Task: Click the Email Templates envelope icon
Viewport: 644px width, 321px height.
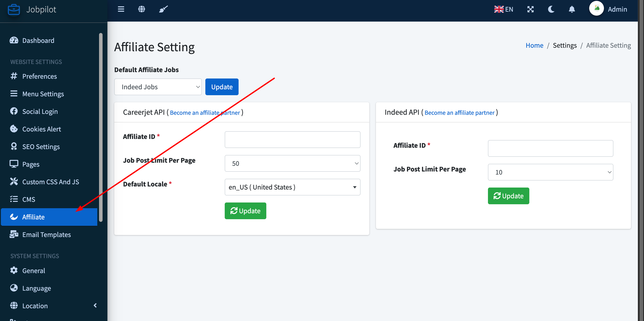Action: [14, 234]
